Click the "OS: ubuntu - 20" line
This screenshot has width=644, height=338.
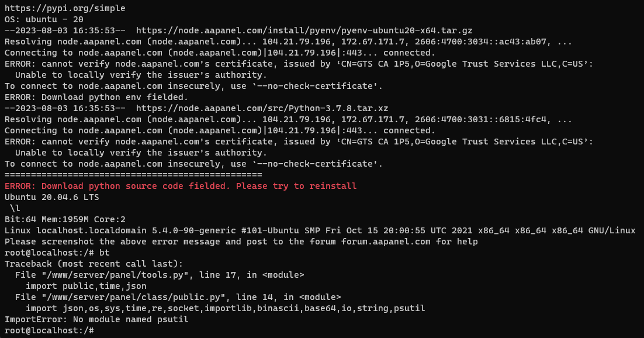point(44,19)
